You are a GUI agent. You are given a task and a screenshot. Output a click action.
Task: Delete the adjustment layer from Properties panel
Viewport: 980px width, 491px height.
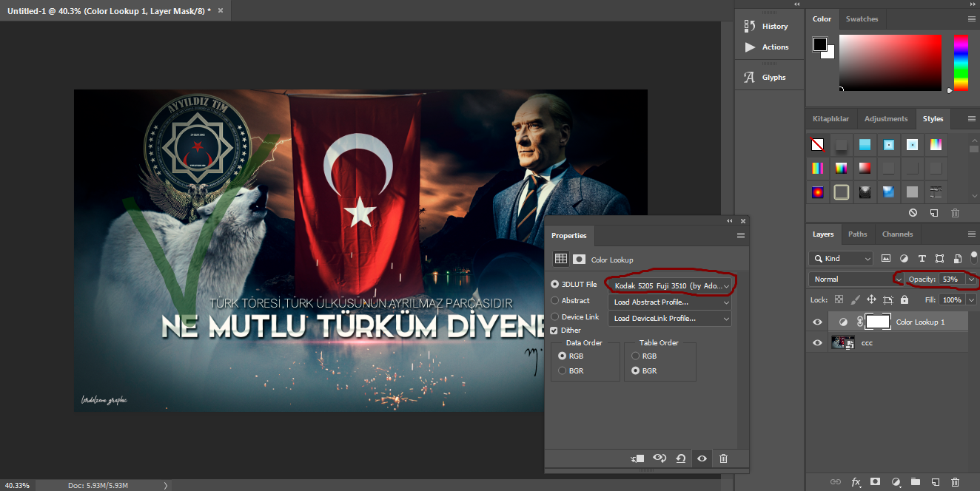point(723,458)
